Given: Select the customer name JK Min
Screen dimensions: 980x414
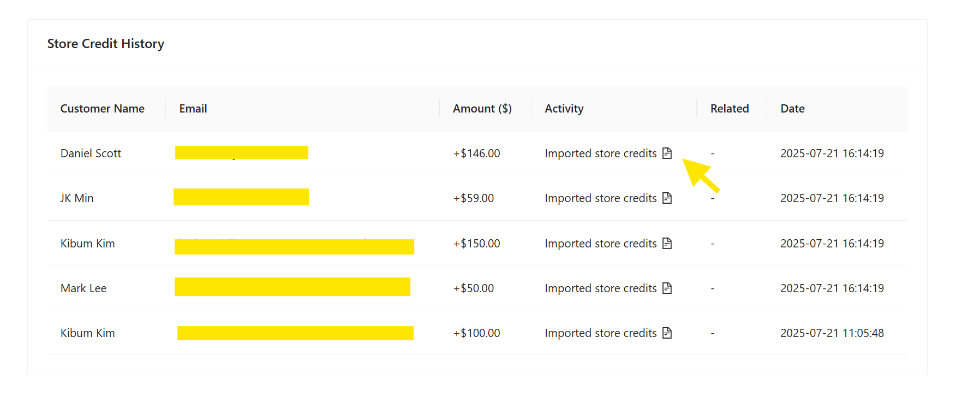Looking at the screenshot, I should pos(77,198).
